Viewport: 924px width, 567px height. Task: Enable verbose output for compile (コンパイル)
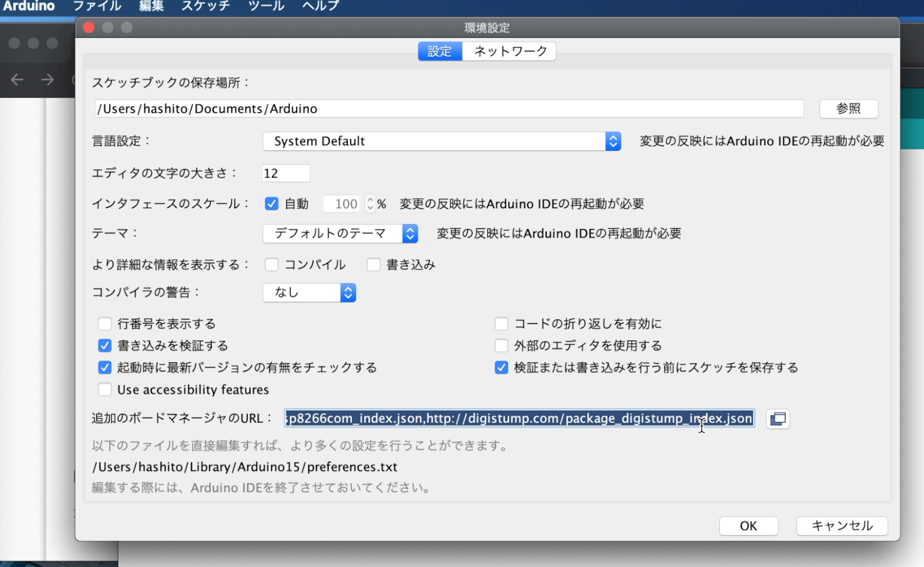[271, 265]
